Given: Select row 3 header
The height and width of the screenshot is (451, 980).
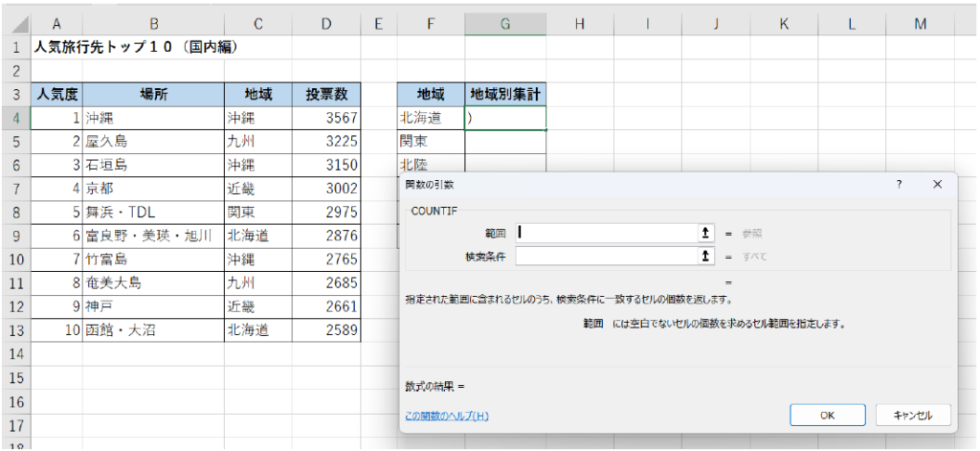Looking at the screenshot, I should click(x=15, y=94).
